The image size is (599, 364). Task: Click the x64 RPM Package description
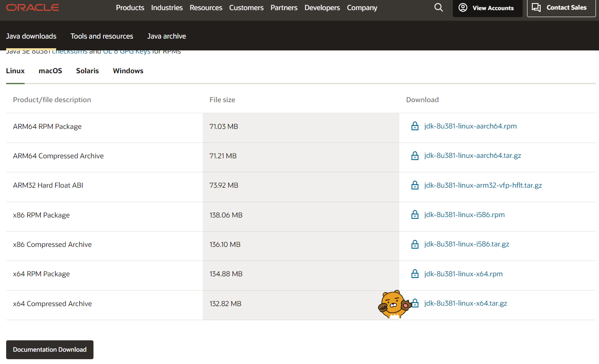[x=41, y=274]
